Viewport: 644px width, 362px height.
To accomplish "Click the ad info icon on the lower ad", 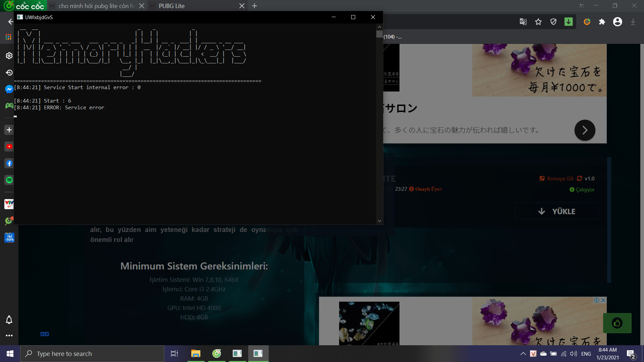I will tap(596, 300).
